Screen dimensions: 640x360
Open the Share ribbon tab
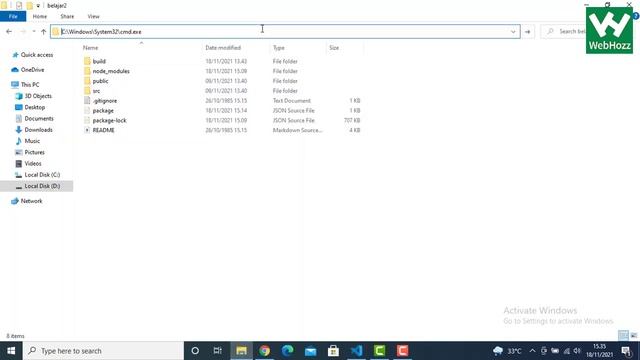[67, 16]
